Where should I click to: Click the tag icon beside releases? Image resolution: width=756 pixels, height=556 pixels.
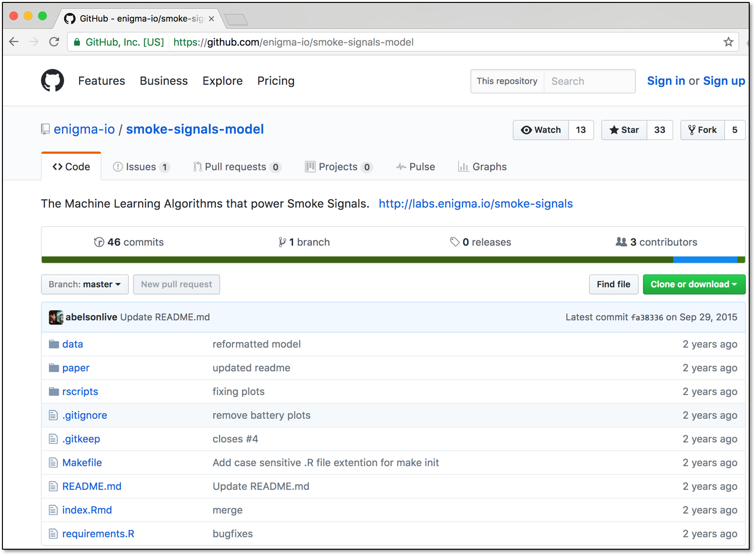(454, 242)
